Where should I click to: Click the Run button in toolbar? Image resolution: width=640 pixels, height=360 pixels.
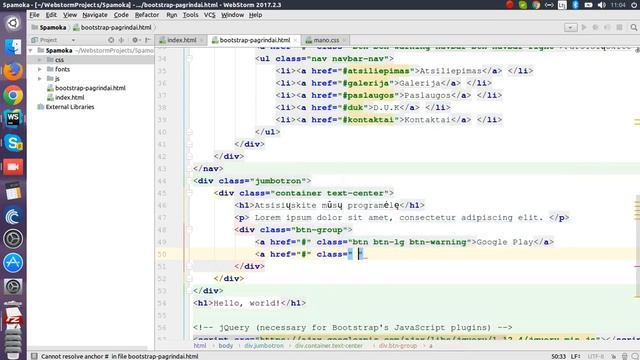tap(584, 27)
